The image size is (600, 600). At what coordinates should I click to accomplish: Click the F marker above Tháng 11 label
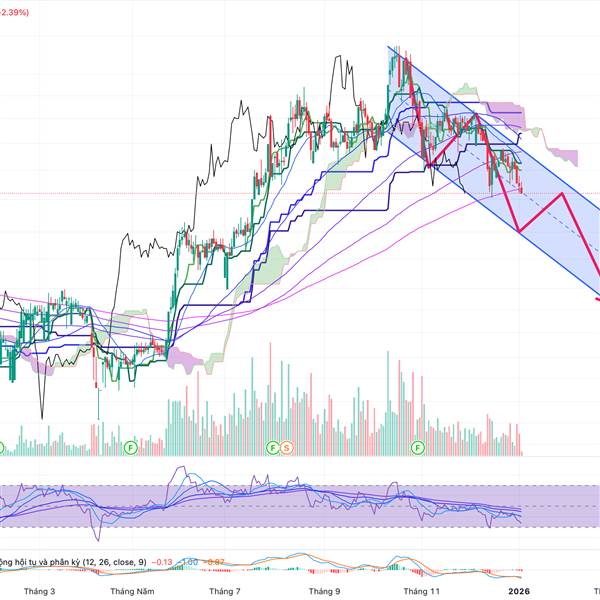pyautogui.click(x=418, y=447)
